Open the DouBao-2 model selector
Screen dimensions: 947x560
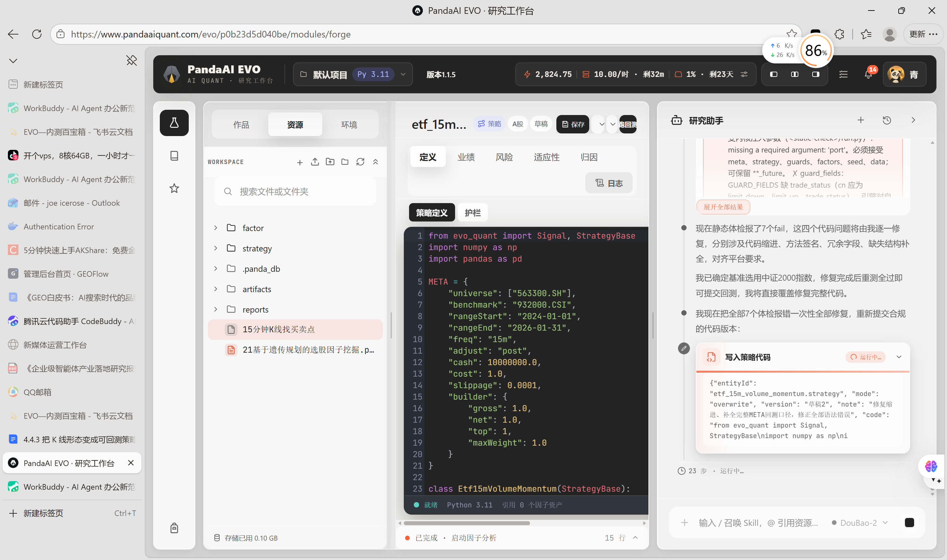point(860,523)
